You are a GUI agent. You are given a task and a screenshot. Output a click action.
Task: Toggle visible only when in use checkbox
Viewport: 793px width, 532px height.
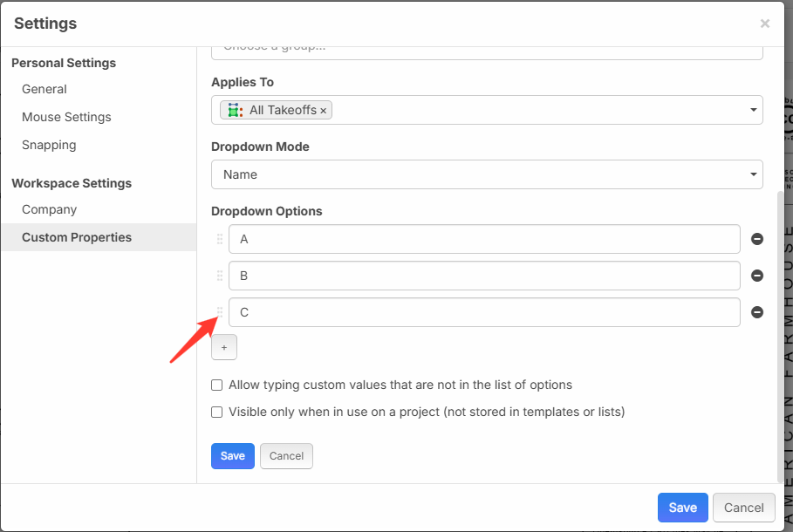(216, 412)
